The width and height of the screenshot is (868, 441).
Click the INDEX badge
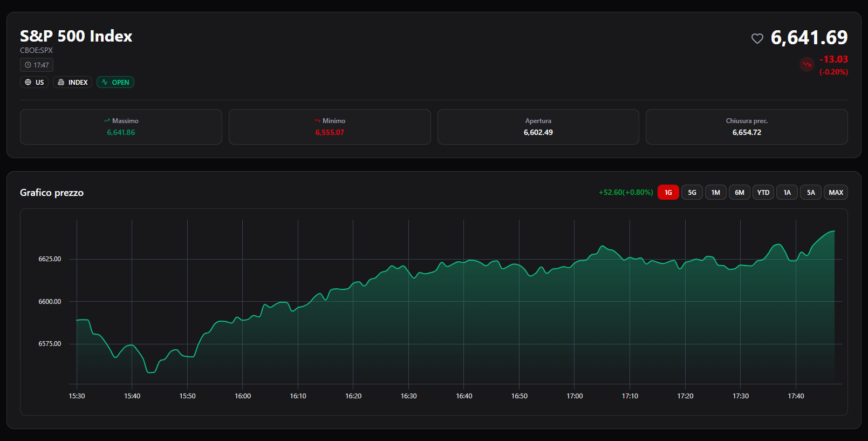click(73, 83)
